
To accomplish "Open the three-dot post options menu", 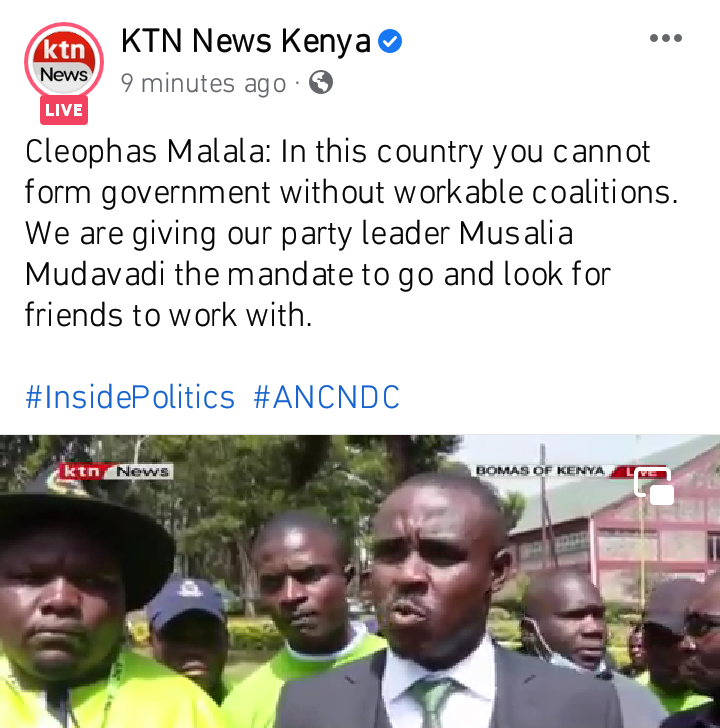I will pyautogui.click(x=666, y=38).
